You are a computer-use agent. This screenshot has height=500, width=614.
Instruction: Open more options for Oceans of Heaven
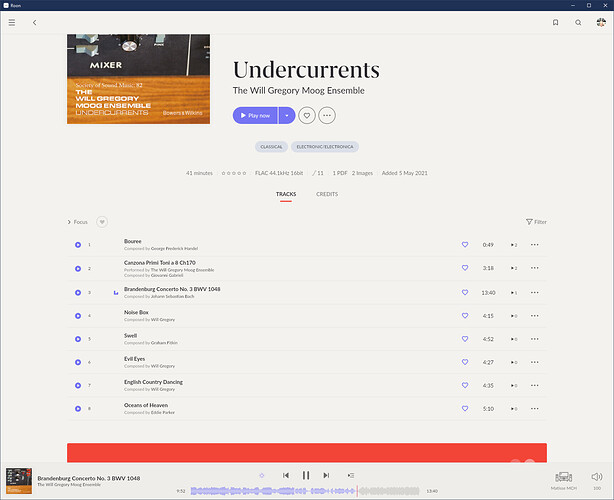click(x=535, y=408)
